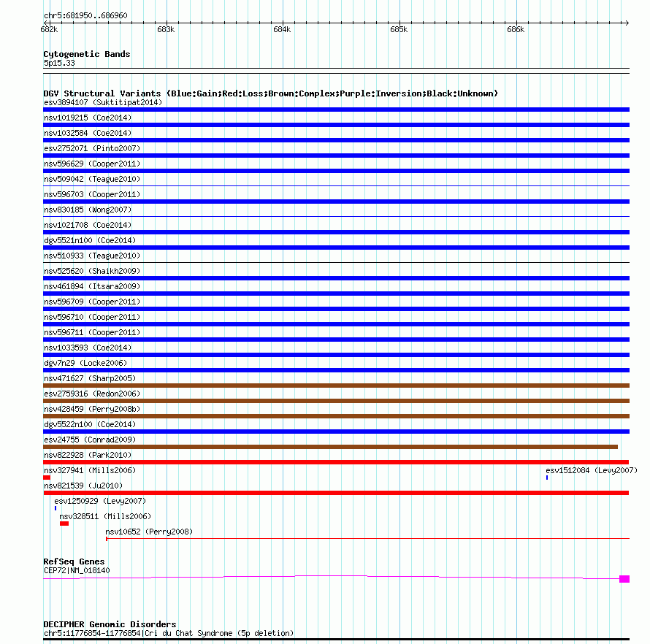
Task: Open the esv2752071 (Pinto2007) variant label
Action: point(92,148)
